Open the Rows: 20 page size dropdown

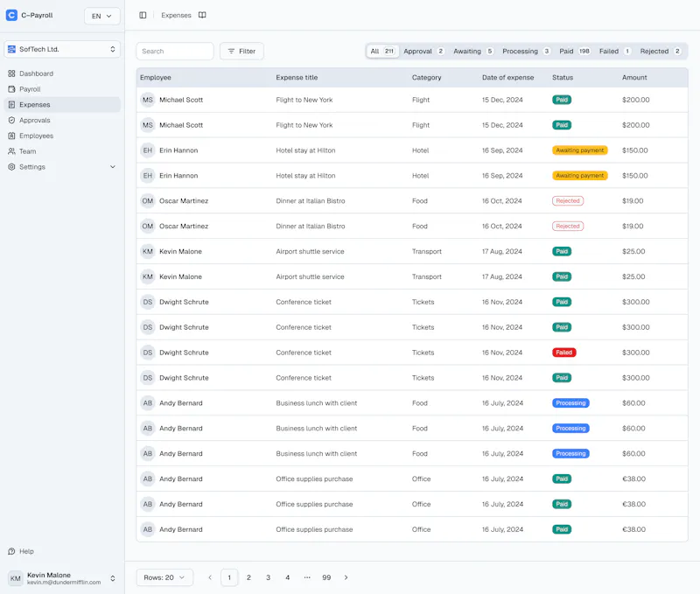pyautogui.click(x=164, y=577)
